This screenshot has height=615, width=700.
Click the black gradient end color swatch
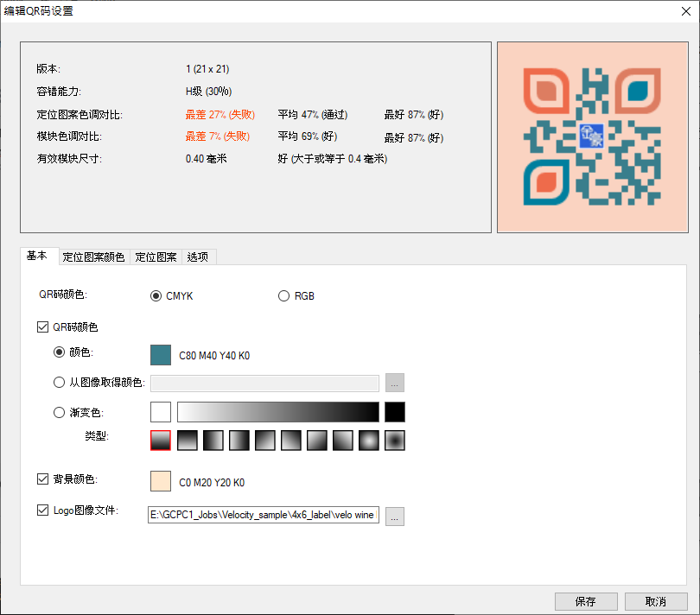pos(395,412)
